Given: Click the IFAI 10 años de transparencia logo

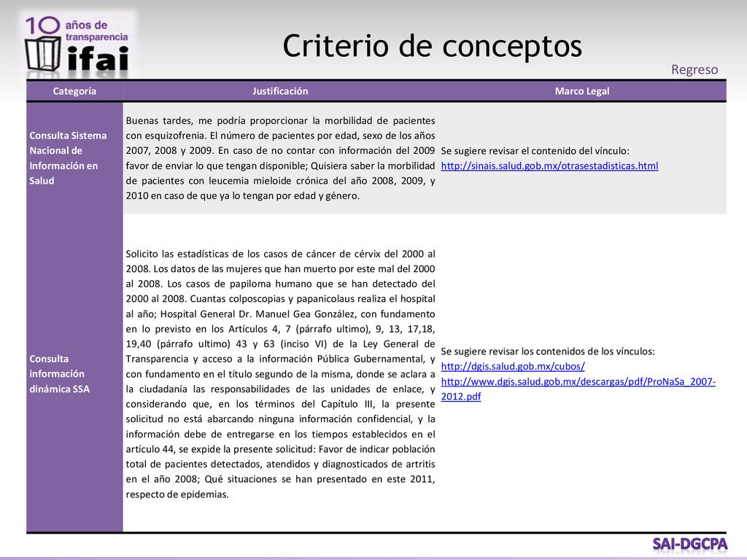Looking at the screenshot, I should [x=78, y=44].
